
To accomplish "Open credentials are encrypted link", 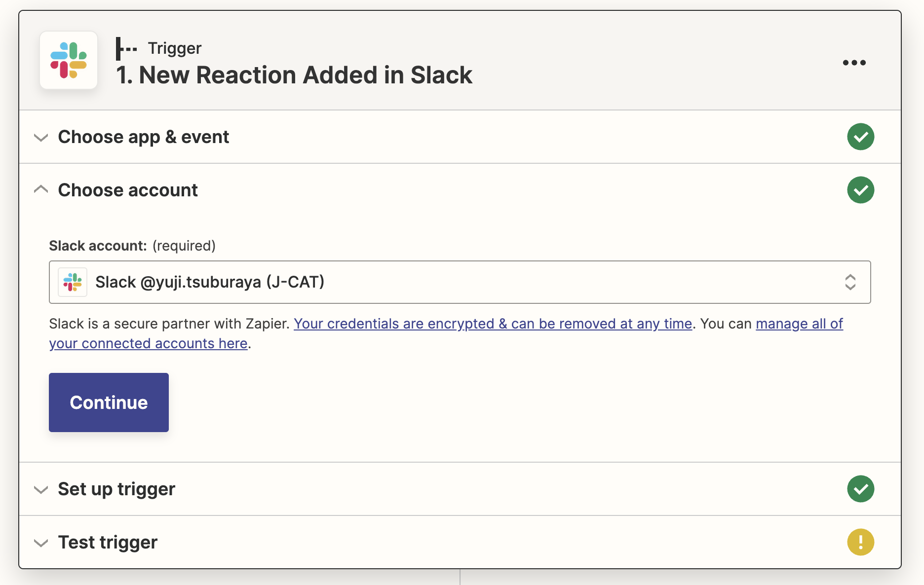I will pos(493,324).
